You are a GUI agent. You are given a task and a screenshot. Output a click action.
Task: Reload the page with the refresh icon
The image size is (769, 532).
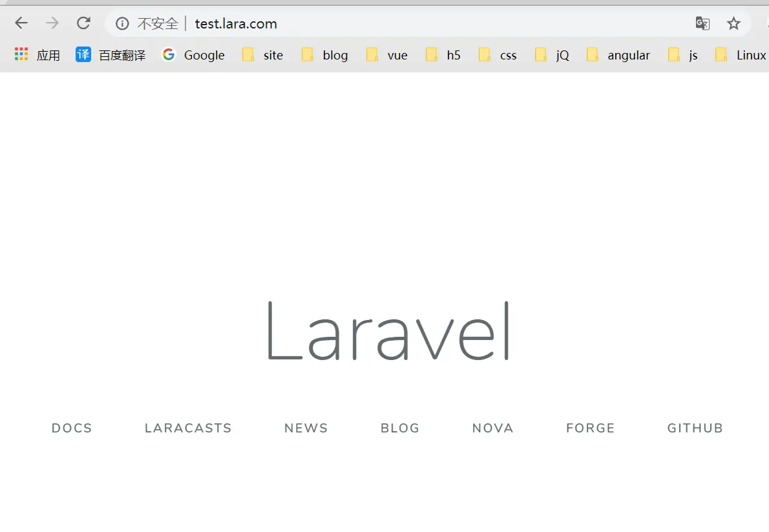[x=83, y=23]
